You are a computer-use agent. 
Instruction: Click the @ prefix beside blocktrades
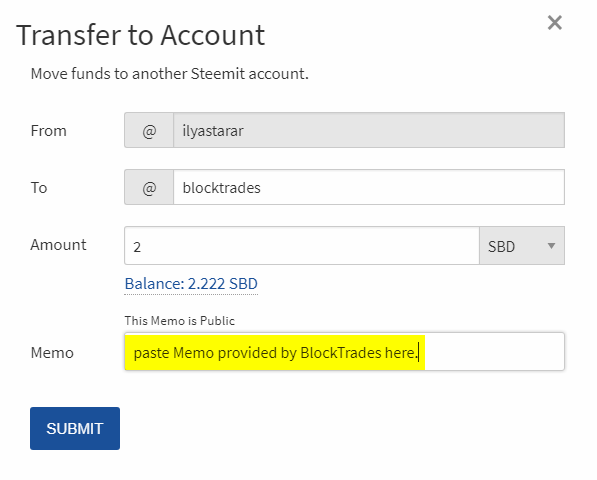tap(149, 187)
